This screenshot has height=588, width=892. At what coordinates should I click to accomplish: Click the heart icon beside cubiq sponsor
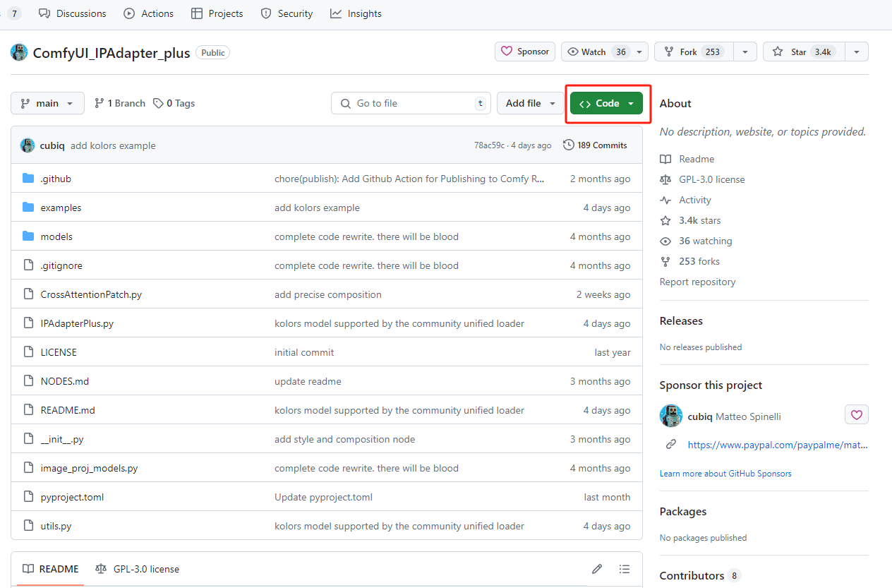click(x=856, y=415)
